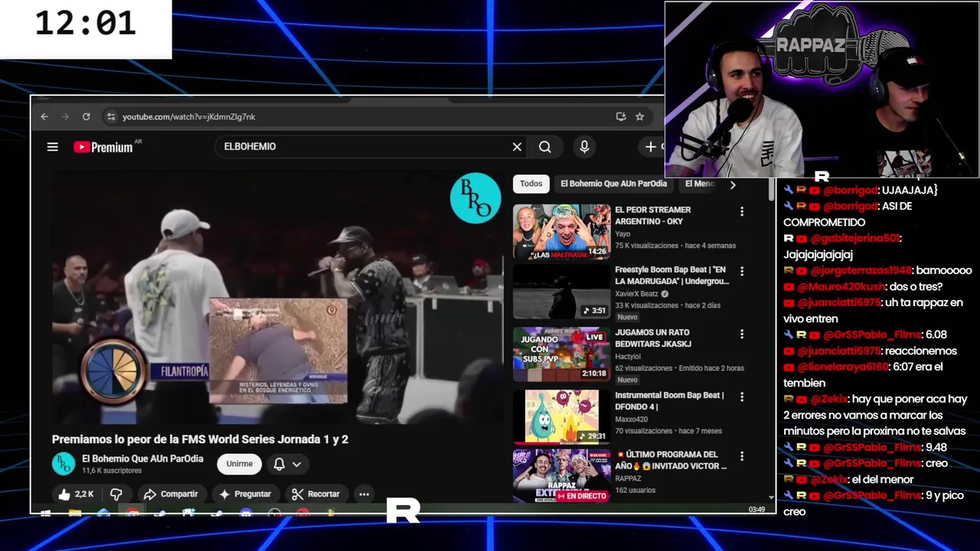Open options for Freestyle Boom Bap Beat video

point(741,272)
